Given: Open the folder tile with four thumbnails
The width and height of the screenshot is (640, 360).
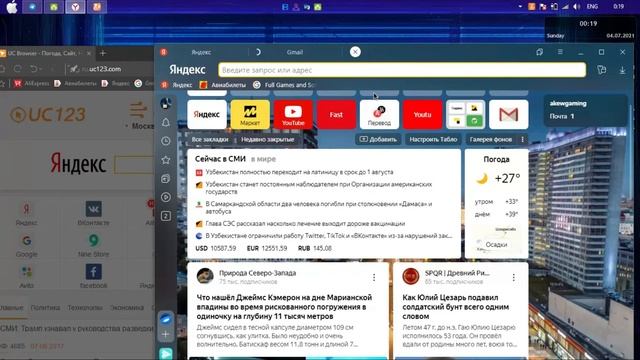Looking at the screenshot, I should [466, 114].
